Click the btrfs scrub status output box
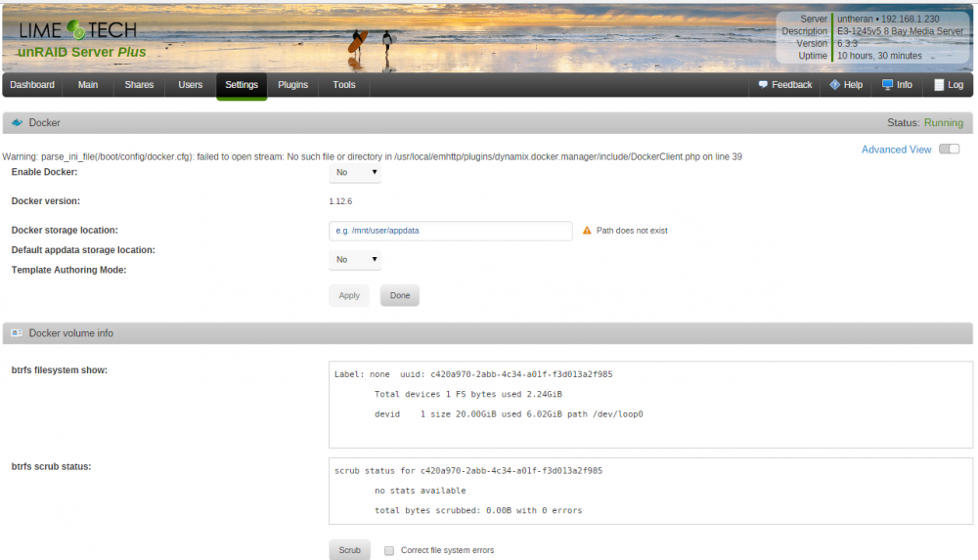The height and width of the screenshot is (560, 978). [650, 492]
